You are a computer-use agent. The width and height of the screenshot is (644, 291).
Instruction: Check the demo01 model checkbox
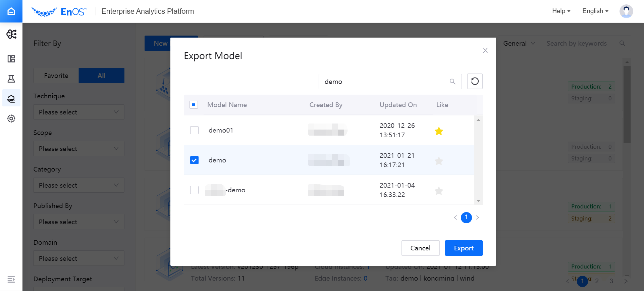click(x=194, y=130)
